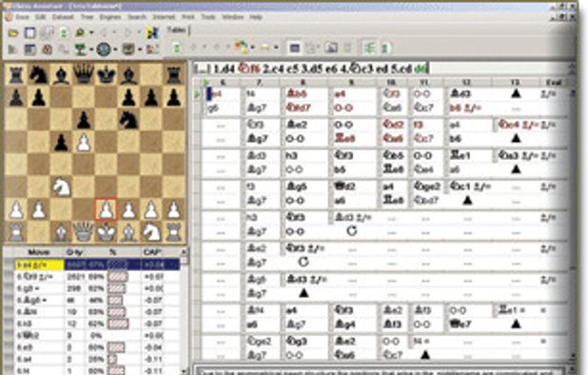
Task: Click the yellow and blue icon ending top toolbar row
Action: (x=152, y=33)
